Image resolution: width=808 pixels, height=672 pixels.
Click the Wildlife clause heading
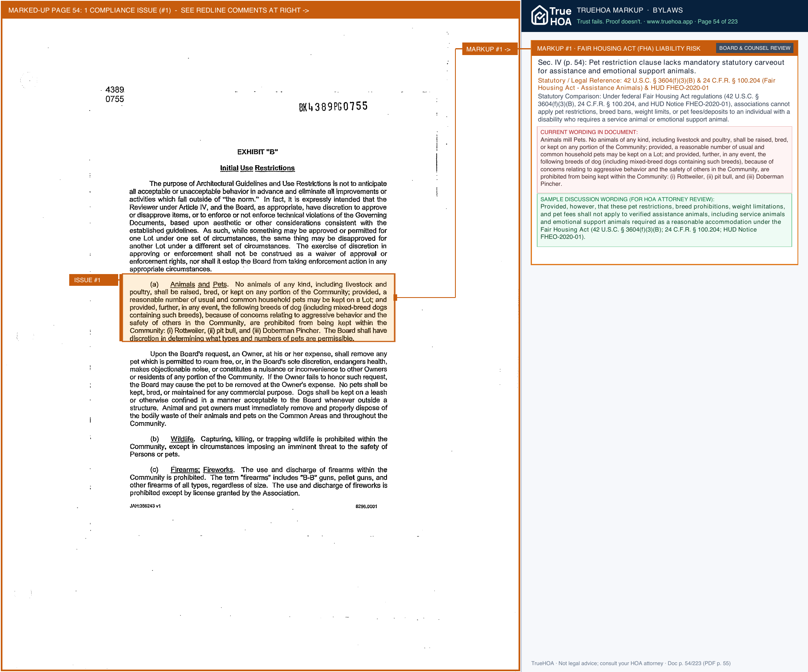pos(182,439)
